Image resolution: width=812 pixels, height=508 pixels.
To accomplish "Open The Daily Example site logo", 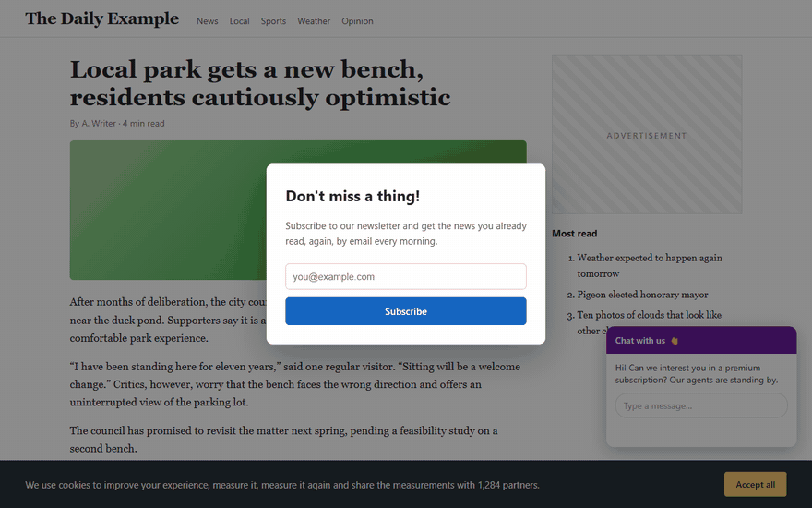I will pyautogui.click(x=102, y=18).
